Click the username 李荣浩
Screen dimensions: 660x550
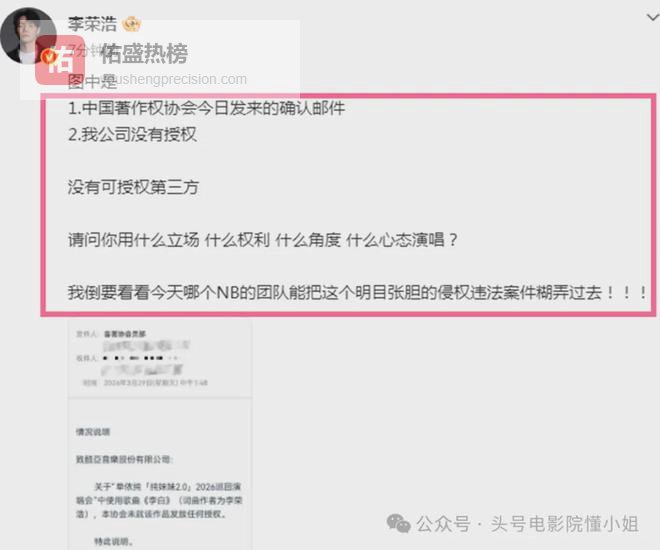(x=92, y=24)
